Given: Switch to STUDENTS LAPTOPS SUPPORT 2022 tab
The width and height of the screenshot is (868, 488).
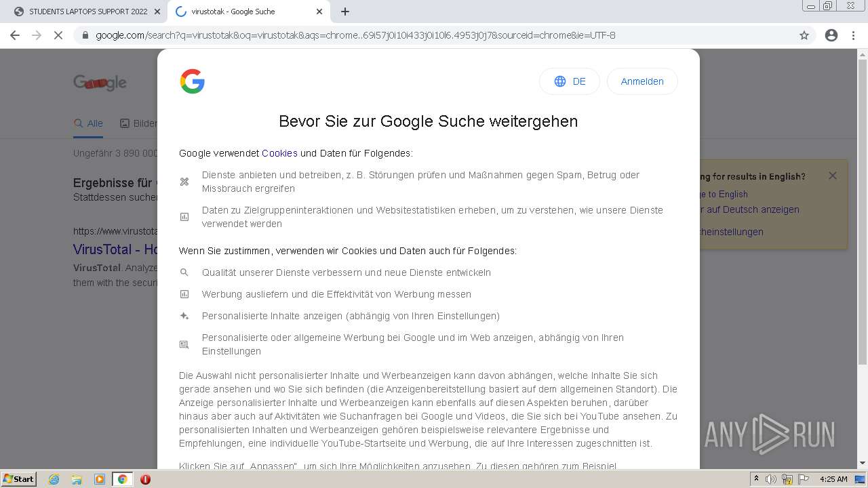Looking at the screenshot, I should (x=85, y=12).
